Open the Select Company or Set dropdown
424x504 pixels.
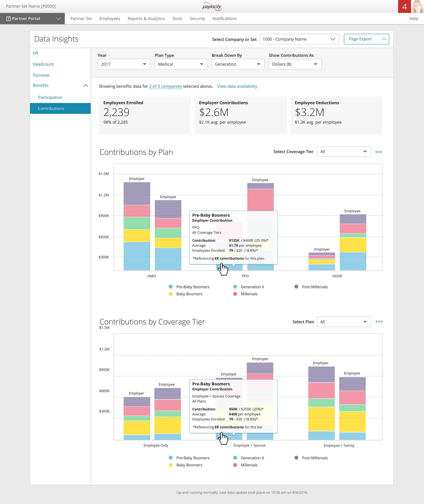300,39
